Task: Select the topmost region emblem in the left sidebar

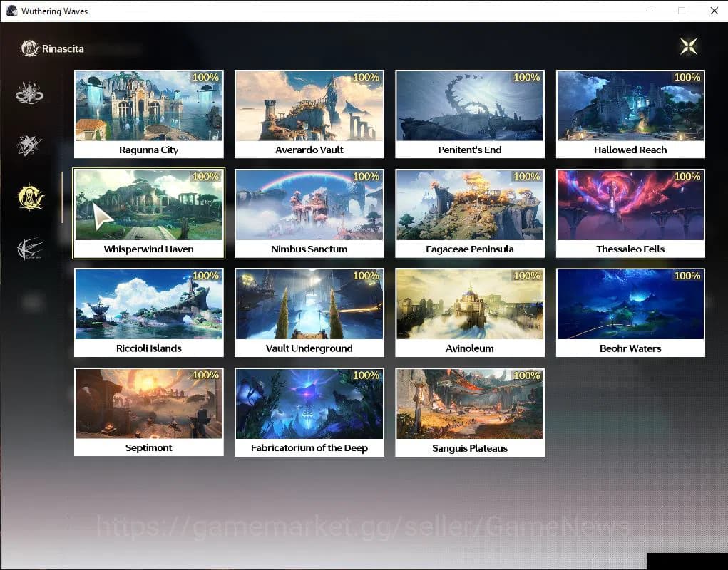Action: click(29, 93)
